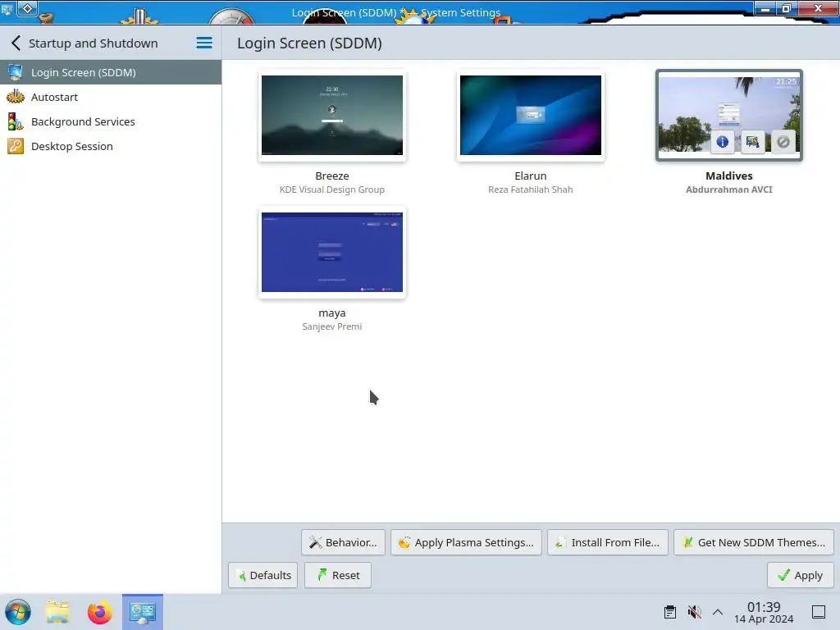Open the Behavior... settings dialog
This screenshot has height=630, width=840.
pos(343,543)
